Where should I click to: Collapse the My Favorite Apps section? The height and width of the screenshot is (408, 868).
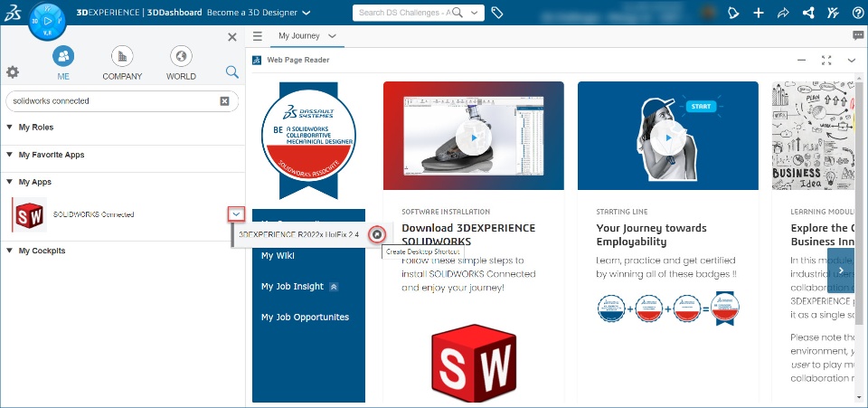9,155
